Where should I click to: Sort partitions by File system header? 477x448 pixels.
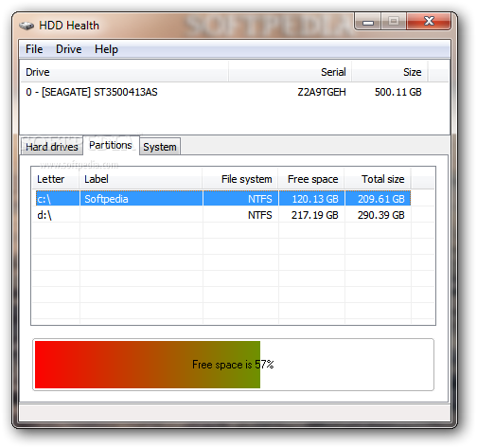click(x=240, y=179)
